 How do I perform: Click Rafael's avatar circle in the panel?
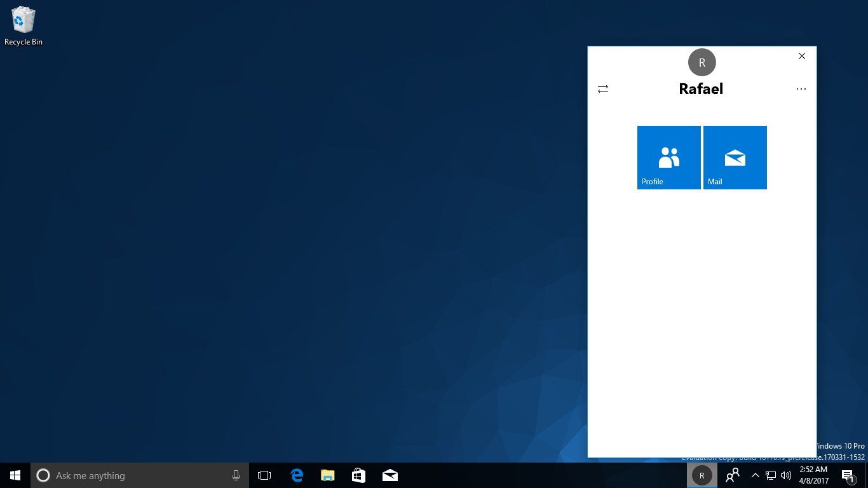702,62
